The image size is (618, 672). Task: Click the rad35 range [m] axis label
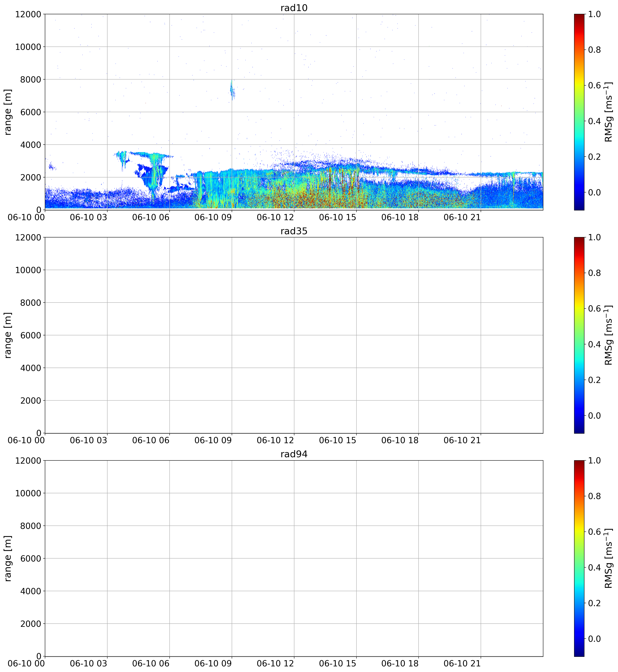[8, 335]
